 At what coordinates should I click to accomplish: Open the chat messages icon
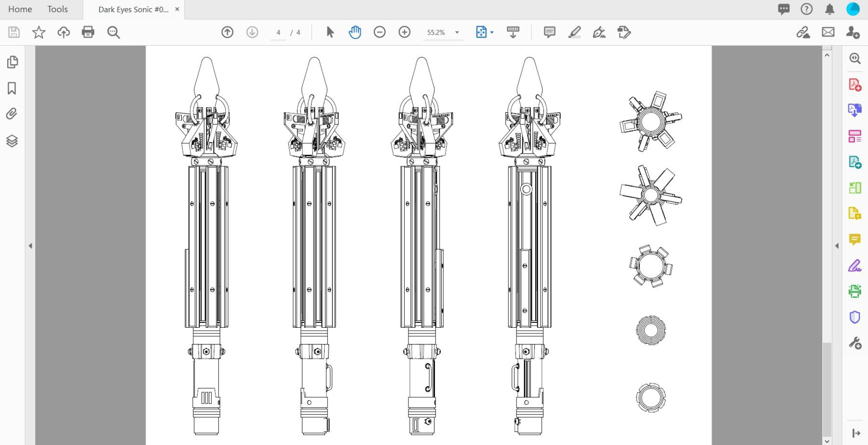pyautogui.click(x=784, y=9)
